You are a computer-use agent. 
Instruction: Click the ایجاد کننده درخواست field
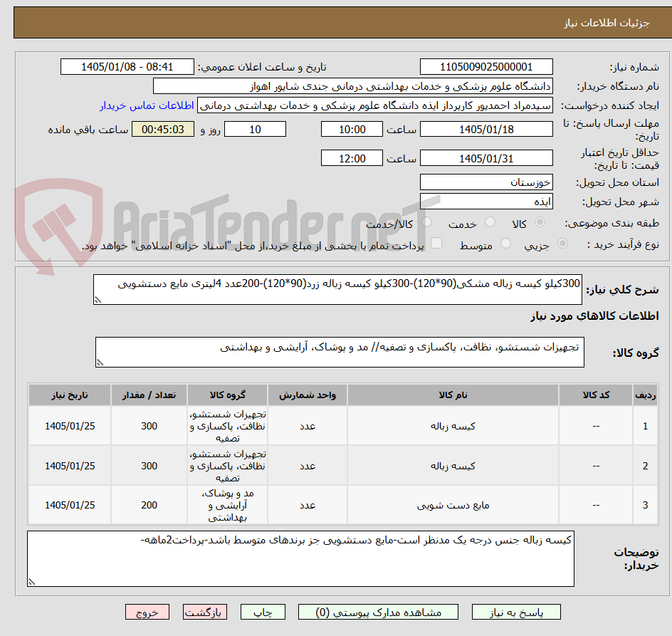point(375,105)
